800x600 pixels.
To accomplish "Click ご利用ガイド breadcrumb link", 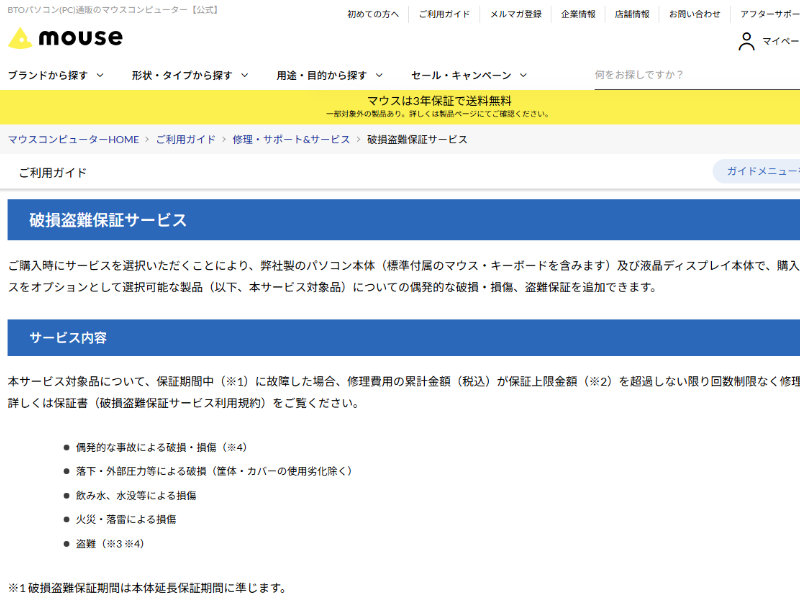I will click(x=185, y=139).
